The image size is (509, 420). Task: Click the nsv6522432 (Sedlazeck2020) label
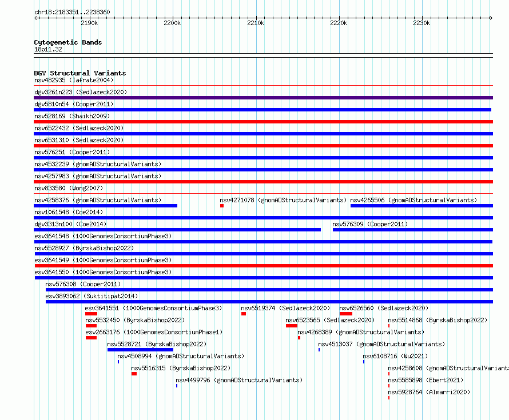79,128
